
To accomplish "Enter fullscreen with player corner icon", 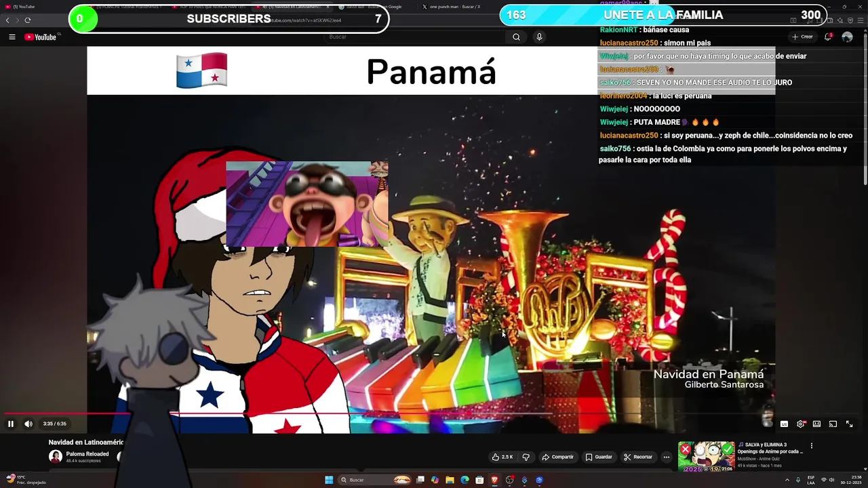I will (849, 424).
